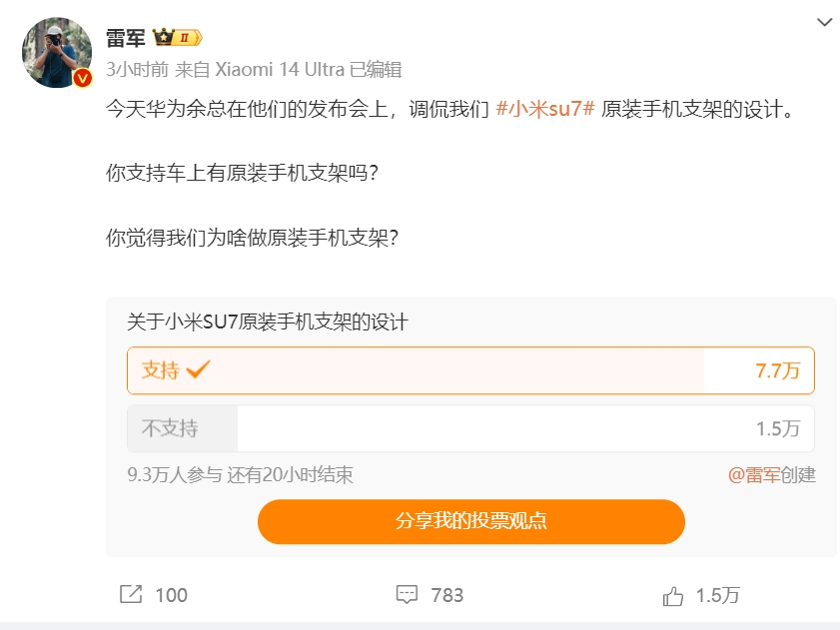Viewport: 840px width, 630px height.
Task: Click the crown membership badge
Action: click(178, 38)
